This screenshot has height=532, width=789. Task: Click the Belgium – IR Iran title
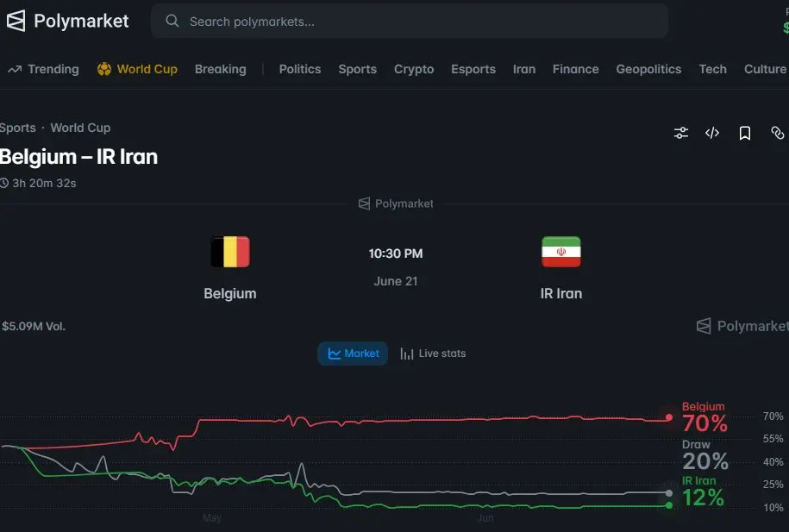[x=79, y=157]
